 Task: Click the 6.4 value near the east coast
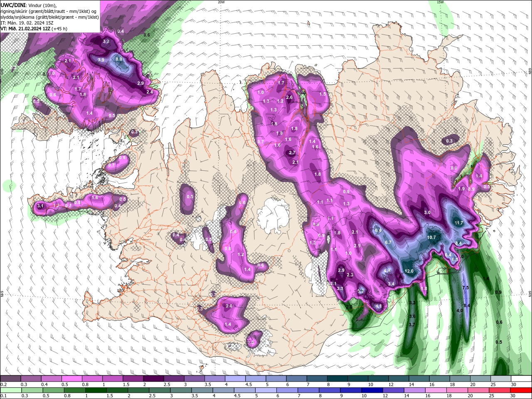(448, 255)
